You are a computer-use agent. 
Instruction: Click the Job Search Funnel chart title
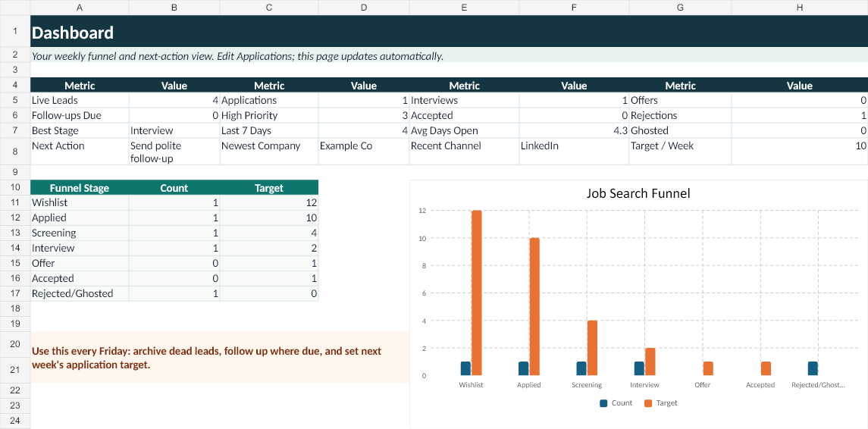[x=638, y=194]
